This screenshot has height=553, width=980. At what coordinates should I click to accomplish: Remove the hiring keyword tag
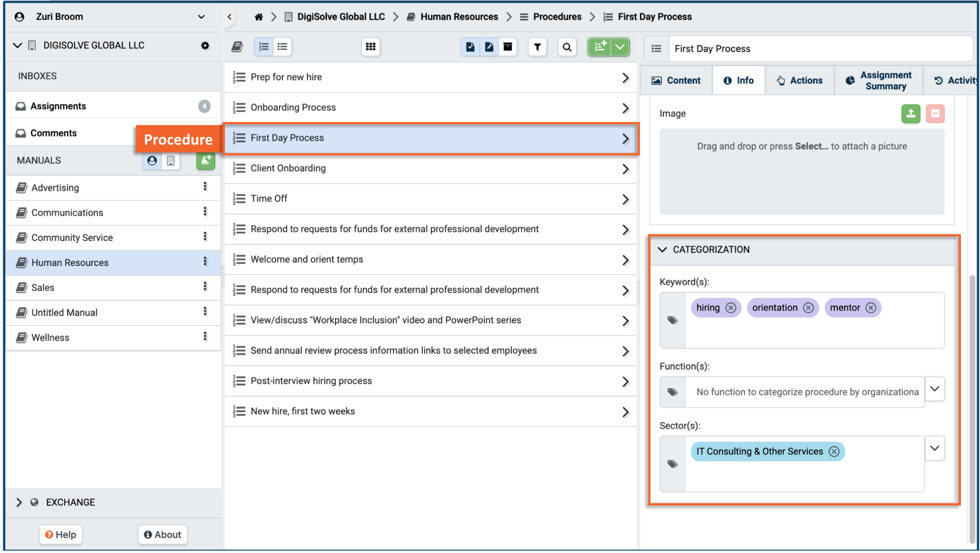pyautogui.click(x=730, y=308)
